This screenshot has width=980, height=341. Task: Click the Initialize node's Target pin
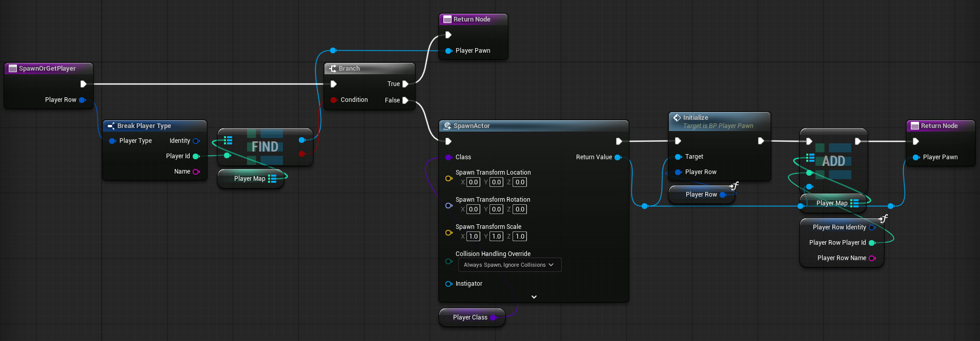coord(678,157)
